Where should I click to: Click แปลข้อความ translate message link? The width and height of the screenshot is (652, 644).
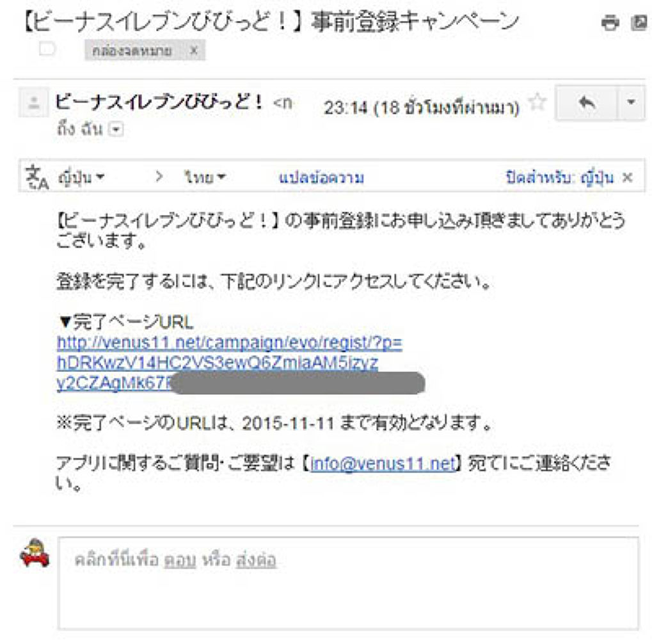tap(321, 178)
